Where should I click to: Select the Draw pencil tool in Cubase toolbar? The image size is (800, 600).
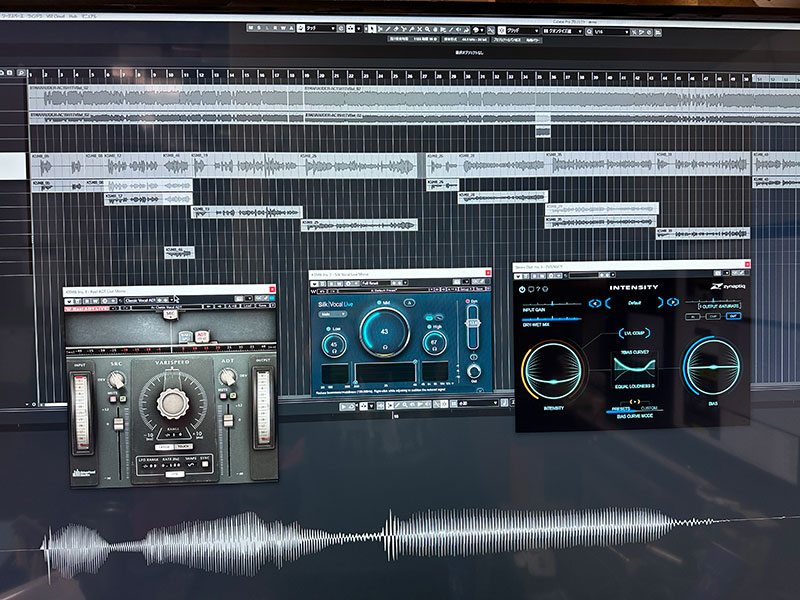click(388, 29)
